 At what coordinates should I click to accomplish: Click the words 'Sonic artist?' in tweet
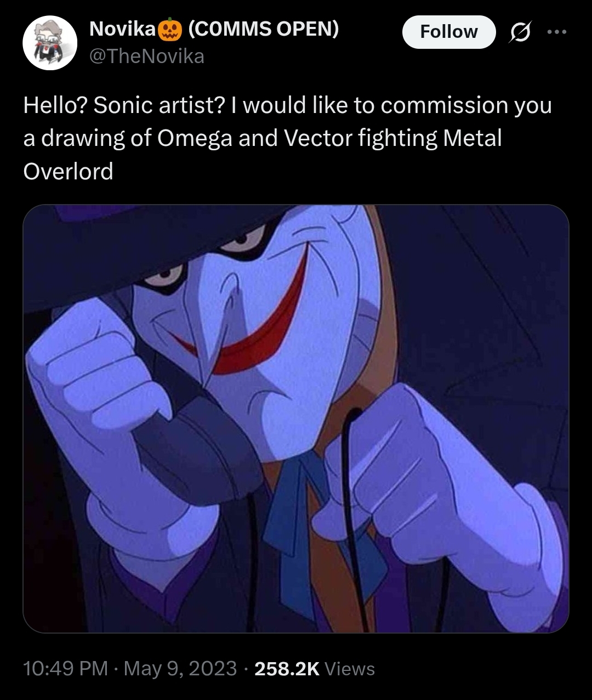click(159, 105)
